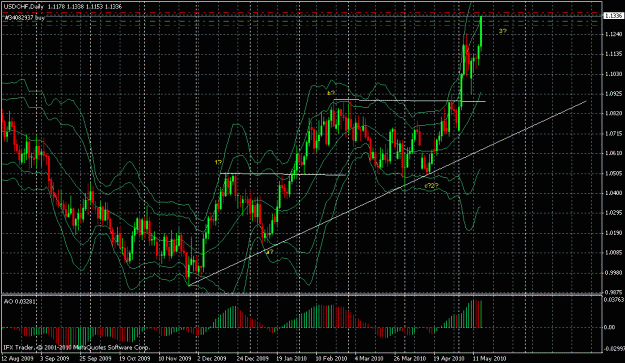Select the white horizontal line at the 1.0505 level
625x363 pixels.
283,174
